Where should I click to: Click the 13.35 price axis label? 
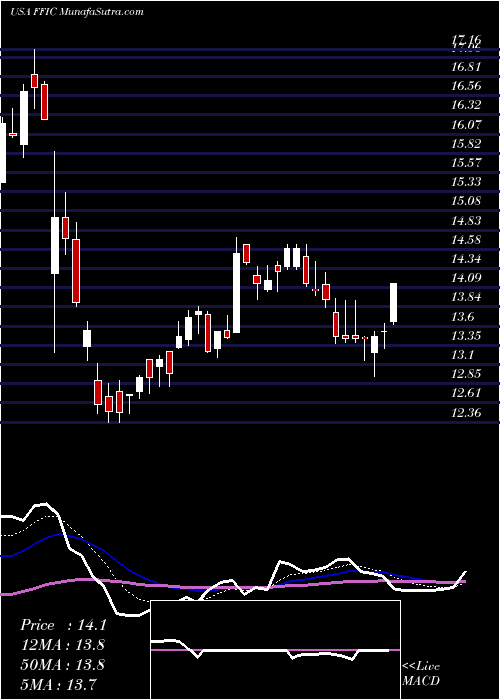[466, 335]
